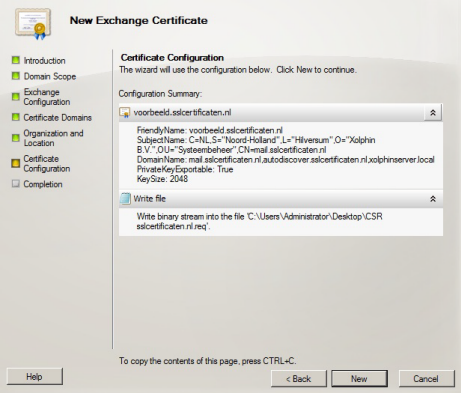Collapse the voorbeeld.sslcertificaten.nl summary section

point(433,113)
